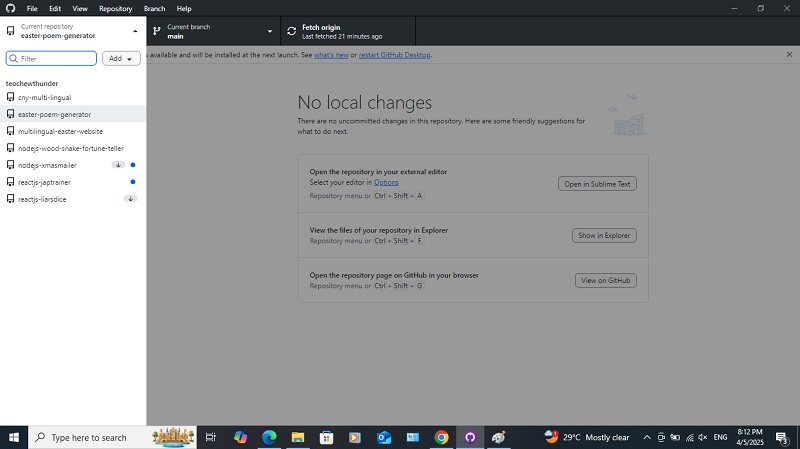Viewport: 800px width, 449px height.
Task: Click the View on GitHub button
Action: 606,280
